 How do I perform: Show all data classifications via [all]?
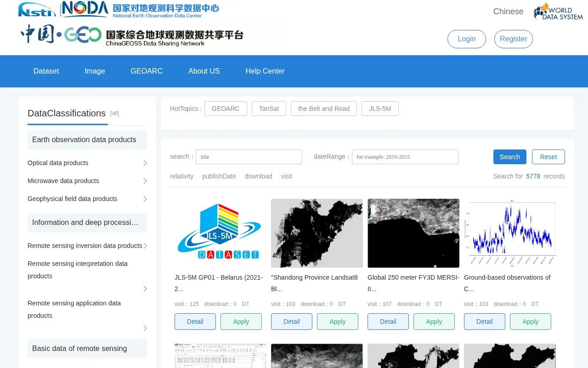[x=114, y=113]
